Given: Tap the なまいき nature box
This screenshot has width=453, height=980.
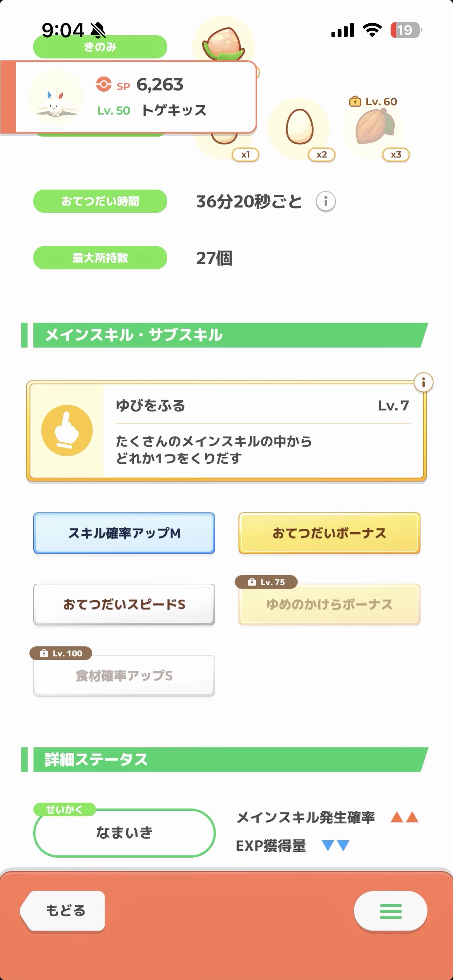Looking at the screenshot, I should click(124, 833).
